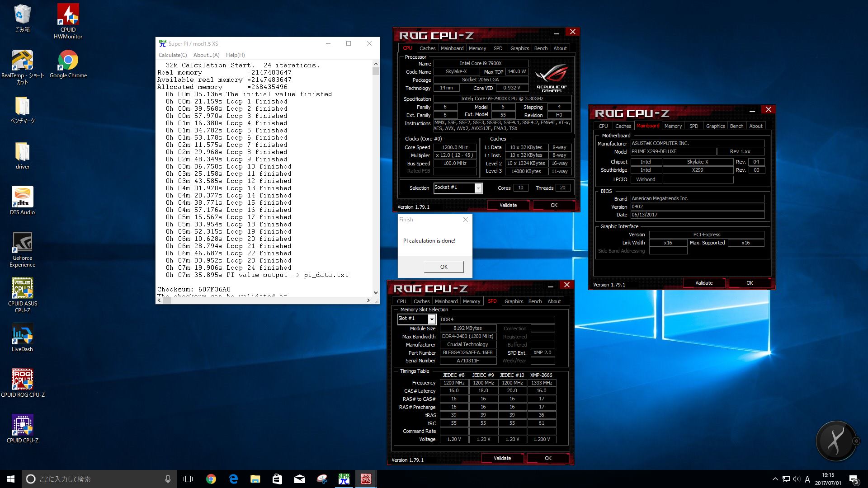
Task: Switch to Memory tab in top CPU-Z
Action: pyautogui.click(x=477, y=48)
